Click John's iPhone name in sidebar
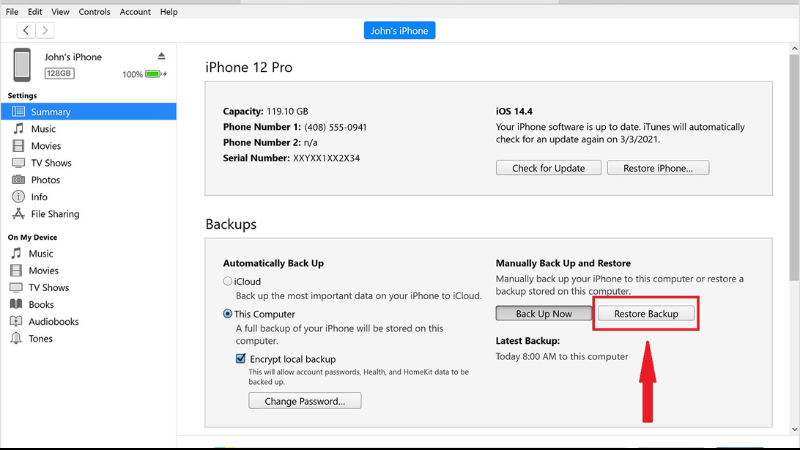The image size is (800, 450). [73, 57]
